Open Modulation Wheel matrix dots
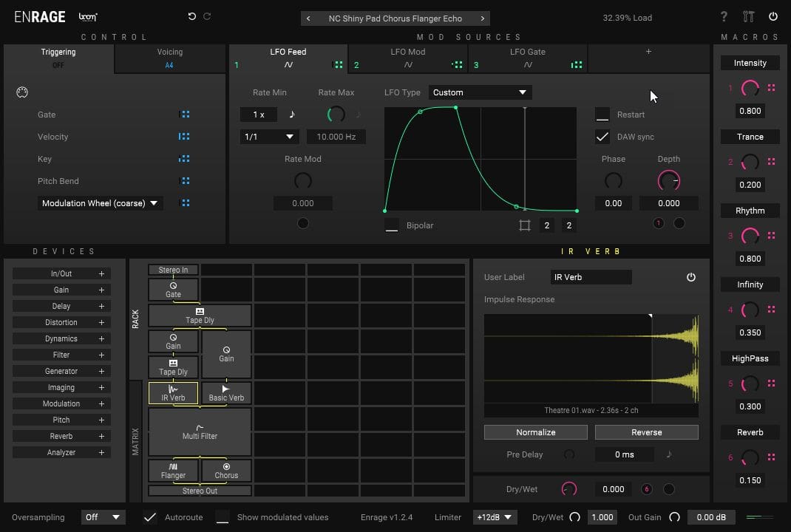The image size is (791, 532). click(x=185, y=203)
